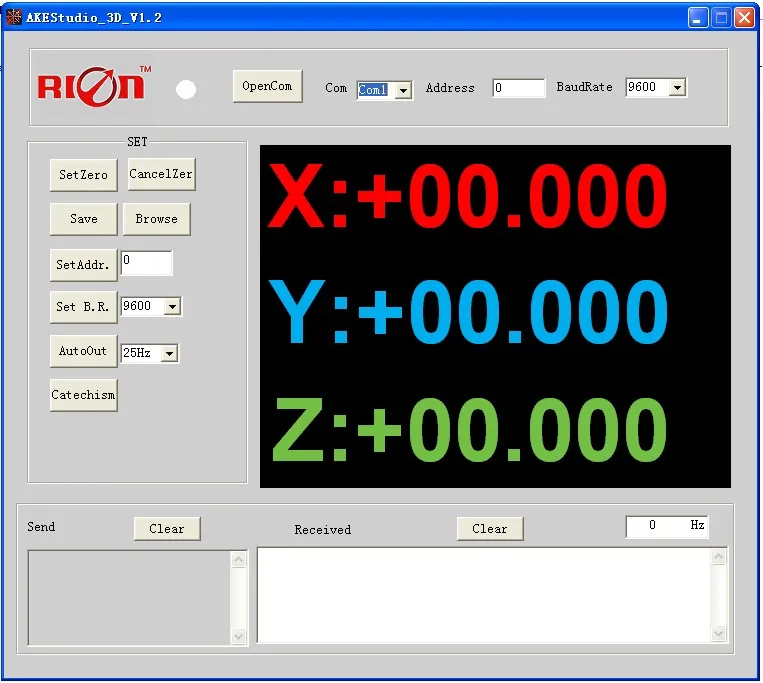This screenshot has width=763, height=683.
Task: Clear the Send box with Clear button
Action: coord(167,529)
